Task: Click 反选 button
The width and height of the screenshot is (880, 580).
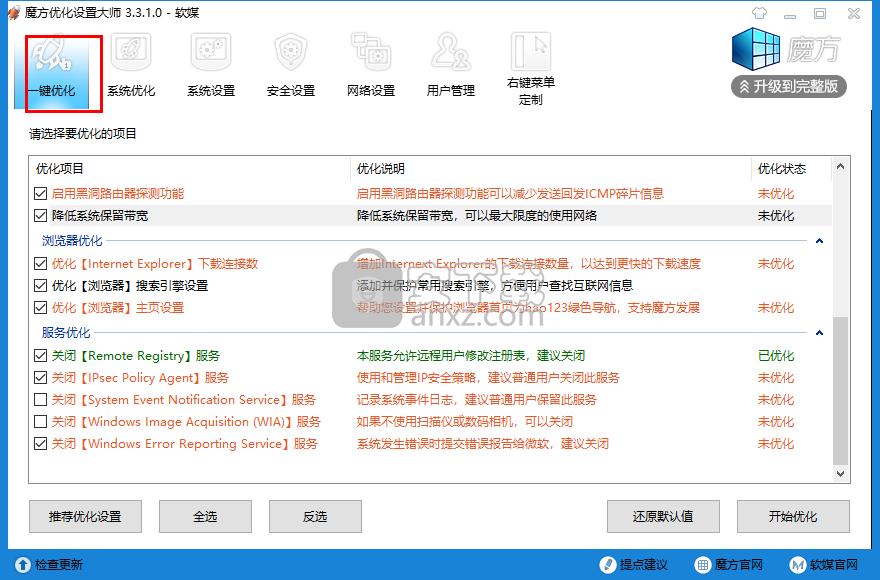Action: click(x=315, y=517)
